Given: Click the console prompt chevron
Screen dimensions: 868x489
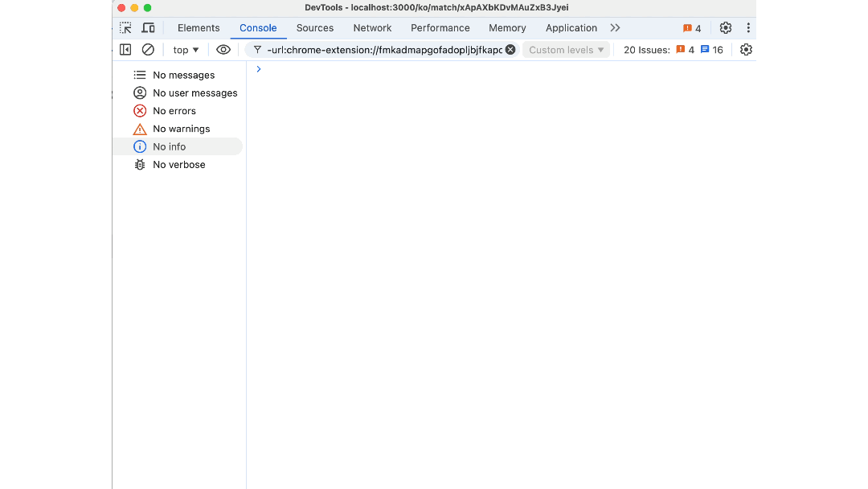Looking at the screenshot, I should coord(259,69).
